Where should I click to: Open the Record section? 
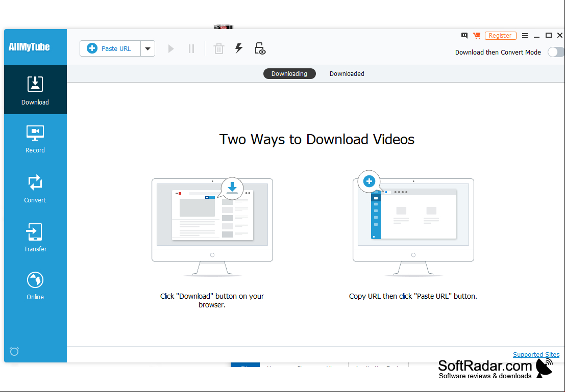click(35, 139)
